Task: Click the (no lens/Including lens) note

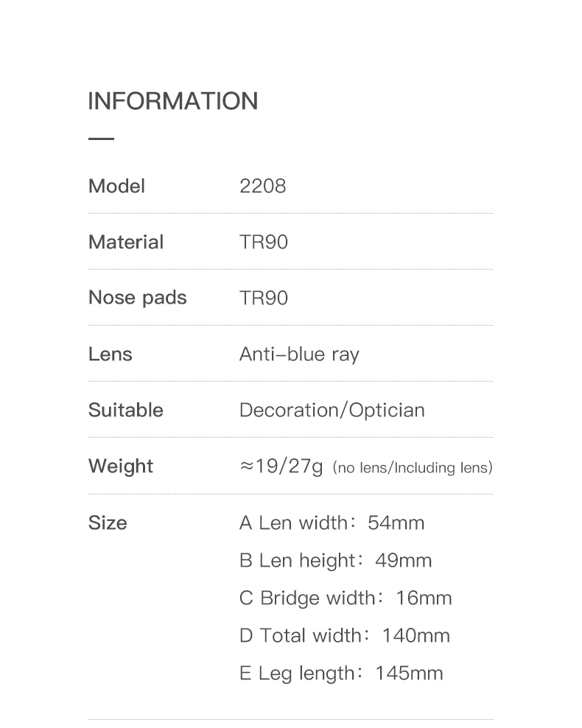Action: coord(413,468)
